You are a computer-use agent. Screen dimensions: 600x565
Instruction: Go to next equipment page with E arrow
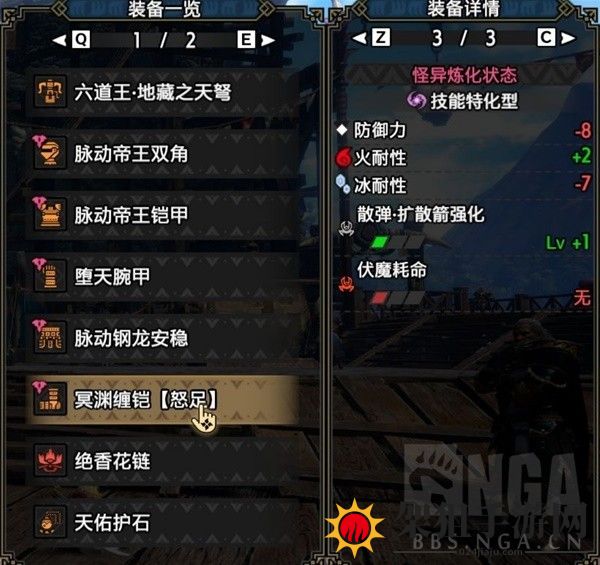tap(256, 39)
